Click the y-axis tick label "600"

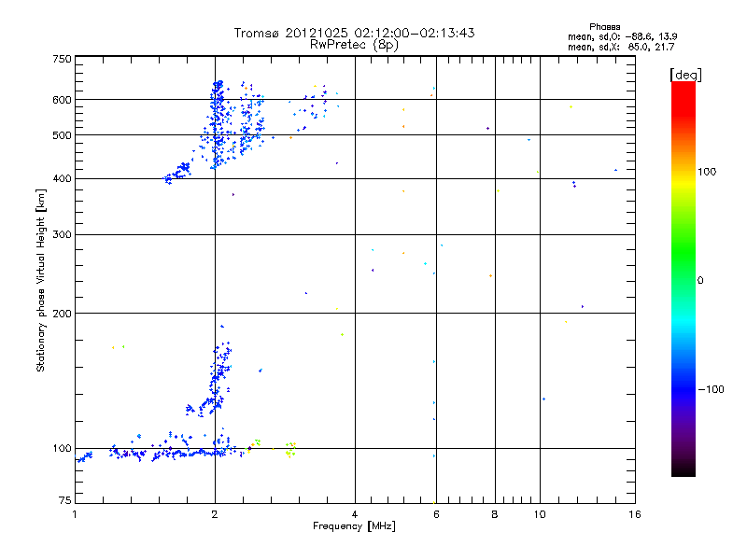click(62, 100)
